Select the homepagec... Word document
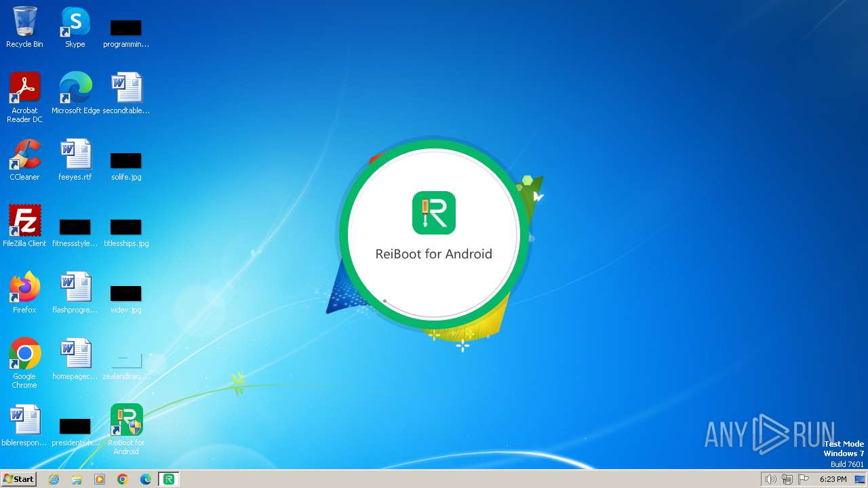The width and height of the screenshot is (868, 488). pyautogui.click(x=75, y=359)
